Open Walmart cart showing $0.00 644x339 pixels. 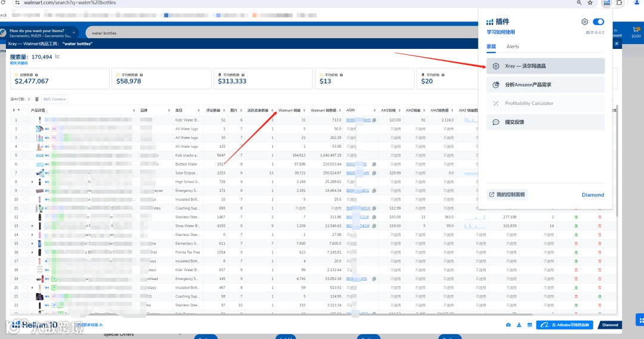click(636, 32)
